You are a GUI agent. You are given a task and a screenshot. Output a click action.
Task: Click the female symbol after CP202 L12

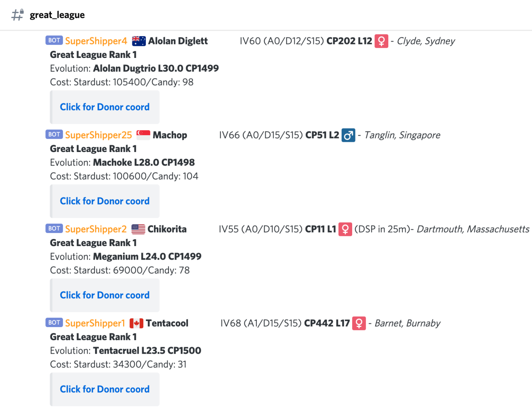[382, 41]
